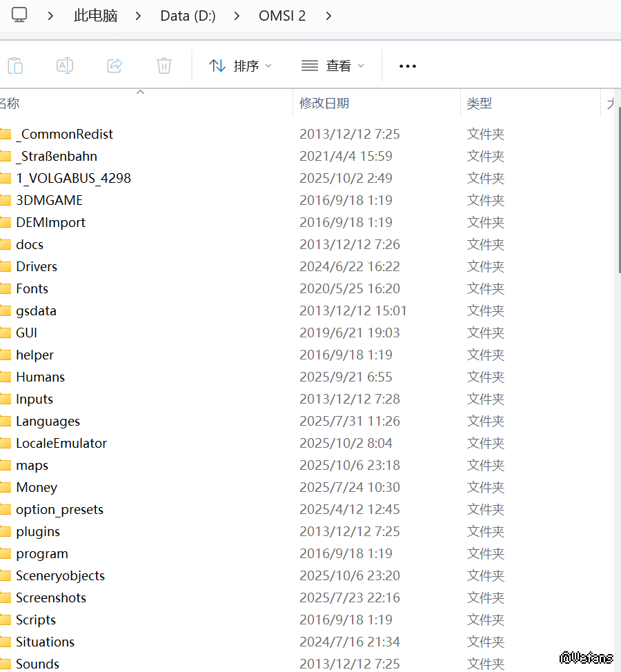Sort by 类型 column header
Image resolution: width=621 pixels, height=672 pixels.
point(480,103)
